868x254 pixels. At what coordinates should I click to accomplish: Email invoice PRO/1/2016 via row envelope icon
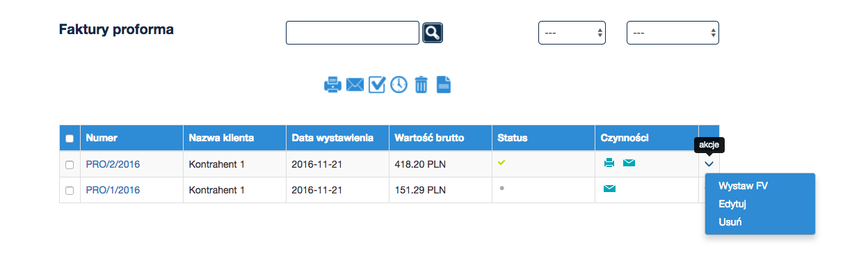pos(609,189)
